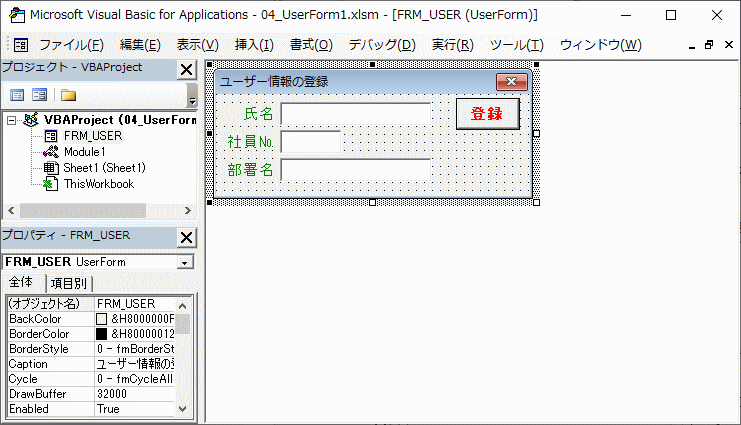741x425 pixels.
Task: Restore the inner FRM_USER document window
Action: [709, 45]
